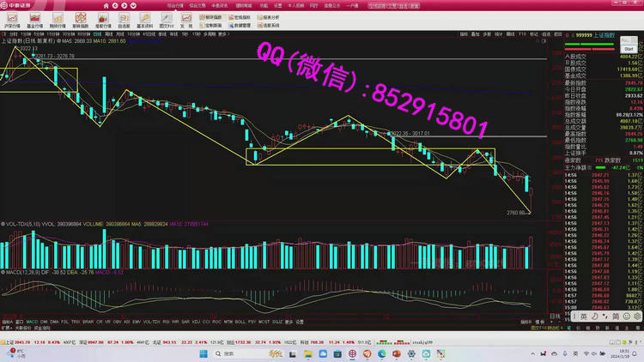Screen dimensions: 644x362
Task: Select the BOLL indicator tab
Action: tap(240, 323)
